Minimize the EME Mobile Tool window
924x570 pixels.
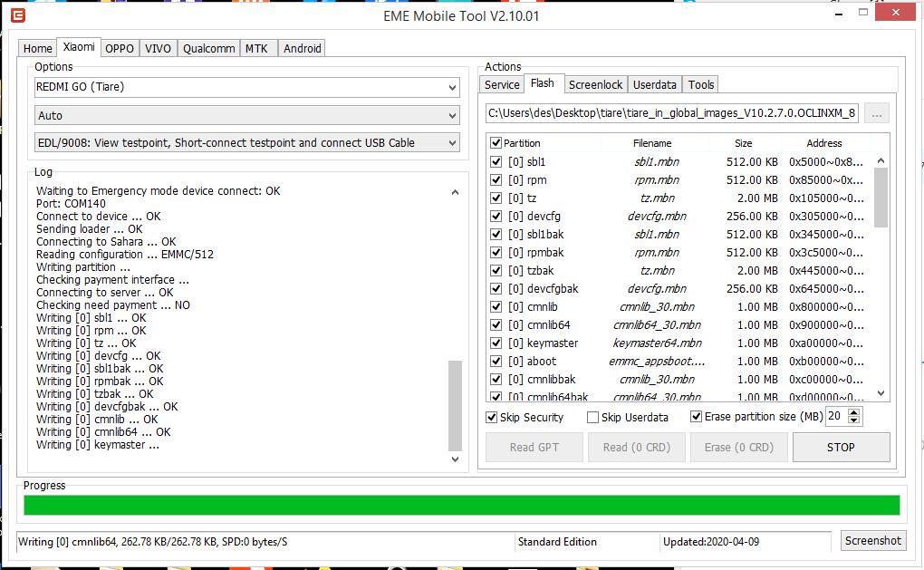tap(839, 14)
